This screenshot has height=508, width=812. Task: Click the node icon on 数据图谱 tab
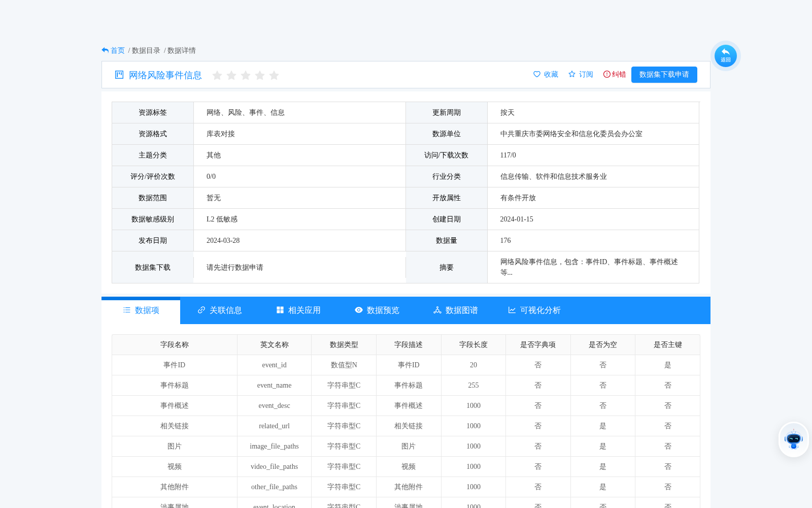(x=437, y=310)
